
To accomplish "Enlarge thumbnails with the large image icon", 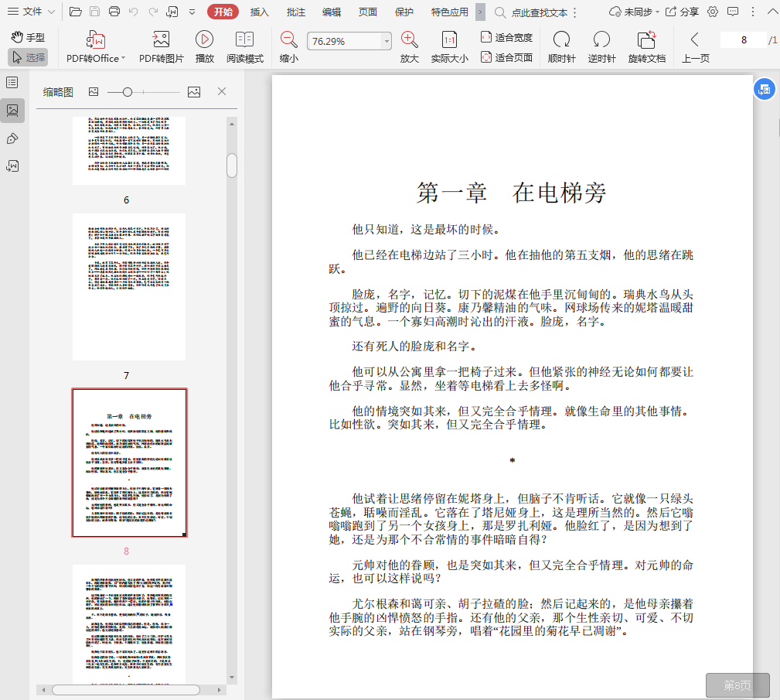I will point(194,92).
